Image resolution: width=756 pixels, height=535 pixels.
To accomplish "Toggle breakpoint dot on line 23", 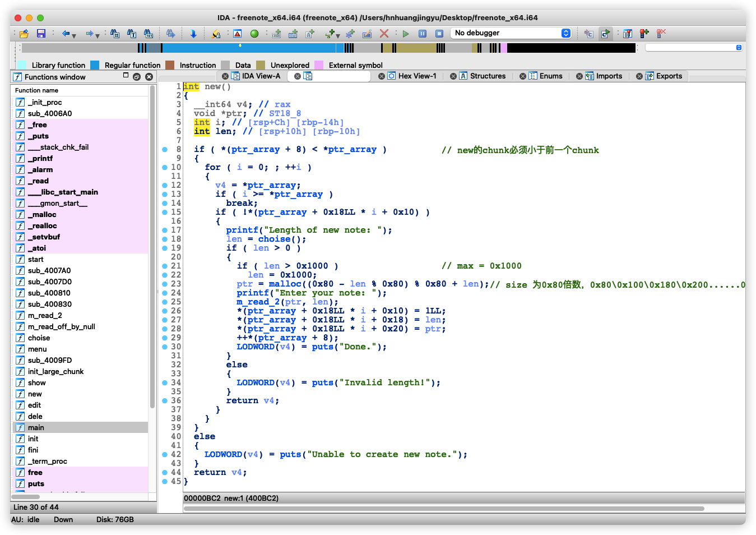I will tap(165, 284).
